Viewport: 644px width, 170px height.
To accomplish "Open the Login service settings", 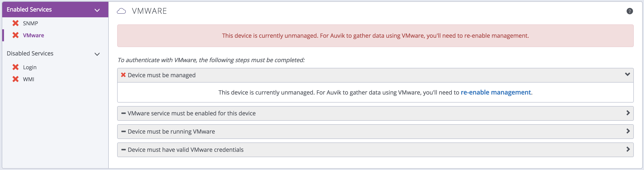I will pos(30,67).
